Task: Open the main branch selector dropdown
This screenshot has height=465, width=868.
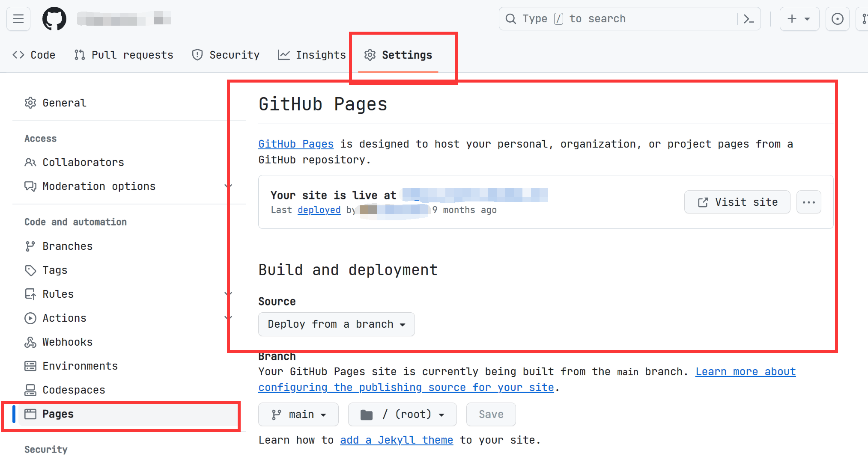Action: pos(298,415)
